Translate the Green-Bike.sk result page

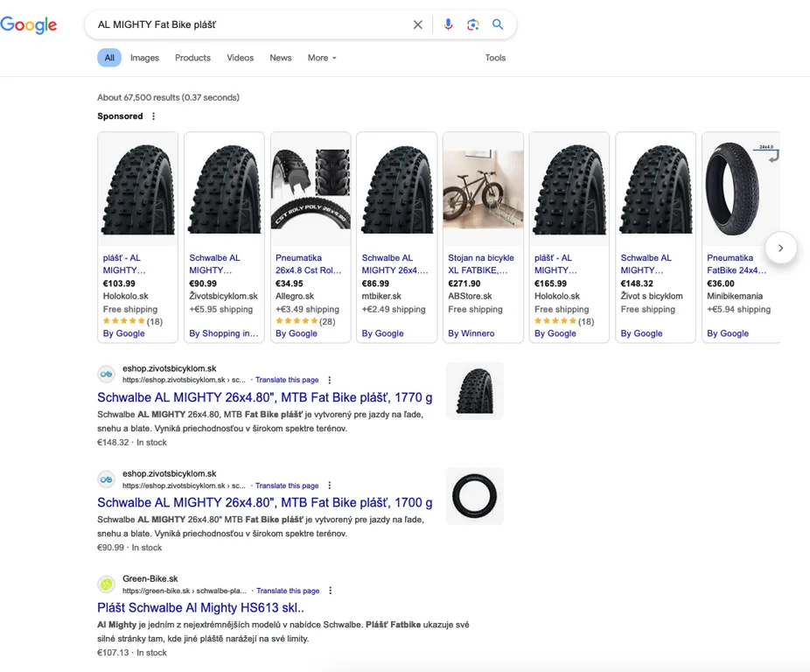click(288, 591)
